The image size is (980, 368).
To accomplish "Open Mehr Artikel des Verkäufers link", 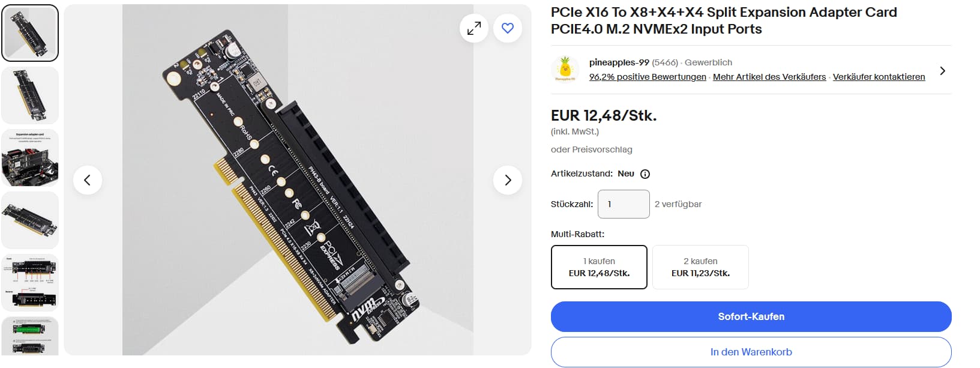I will [x=769, y=77].
